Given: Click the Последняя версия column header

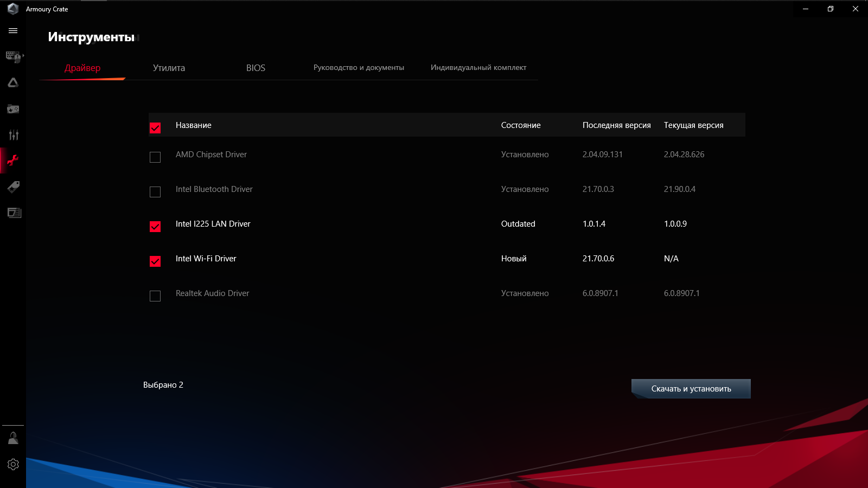Looking at the screenshot, I should pyautogui.click(x=617, y=125).
